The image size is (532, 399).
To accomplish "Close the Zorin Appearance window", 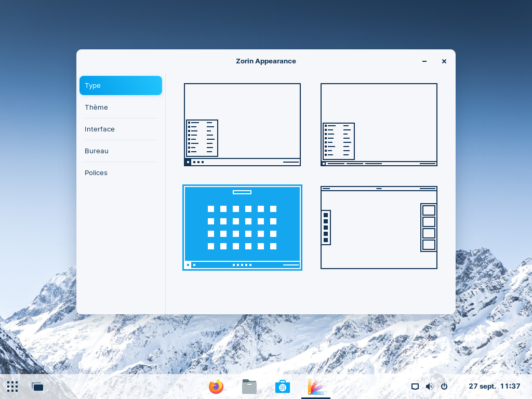I will [x=444, y=61].
